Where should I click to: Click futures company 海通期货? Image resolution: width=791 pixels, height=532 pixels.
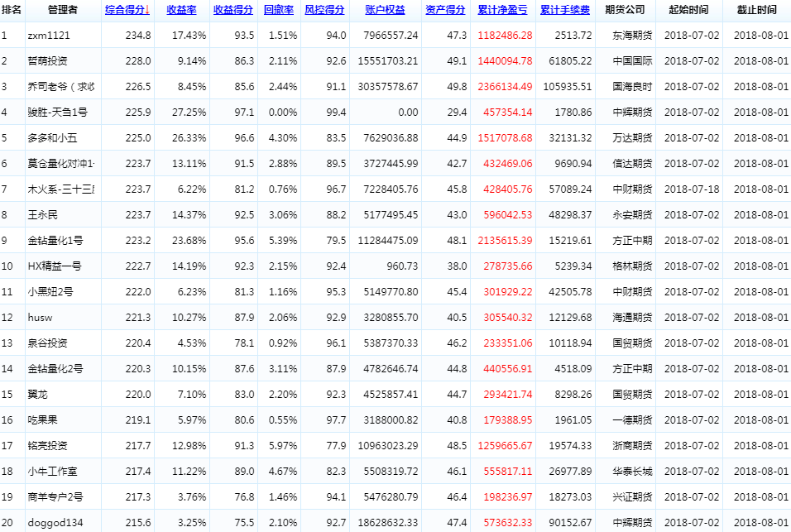coord(633,318)
